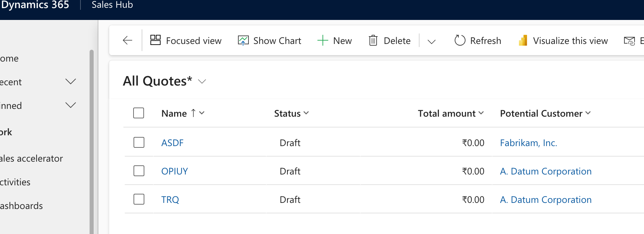The image size is (644, 234).
Task: Open Visualize this view Power BI icon
Action: [x=523, y=41]
